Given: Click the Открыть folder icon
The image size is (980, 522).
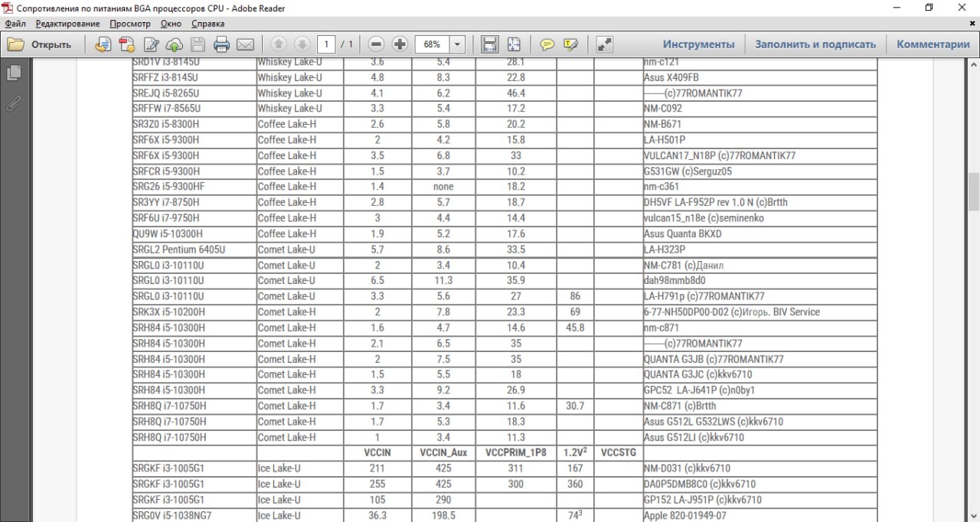Looking at the screenshot, I should coord(15,44).
